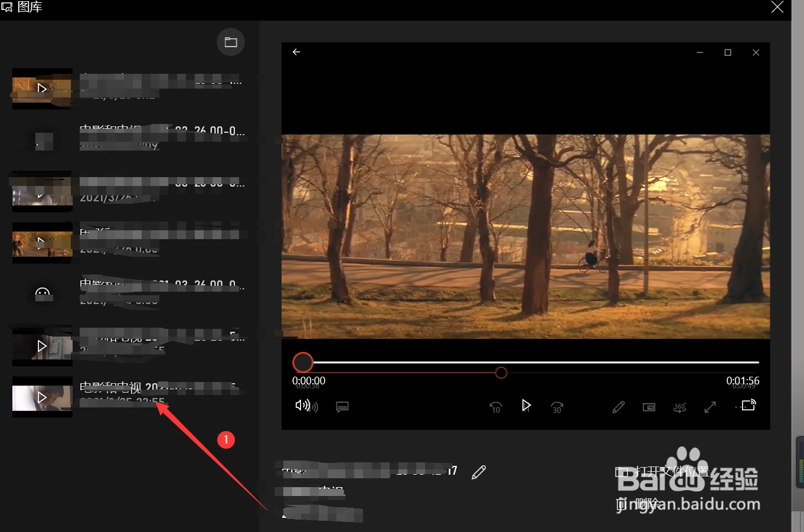The image size is (804, 532).
Task: Click 删除 to delete the clip
Action: [638, 504]
